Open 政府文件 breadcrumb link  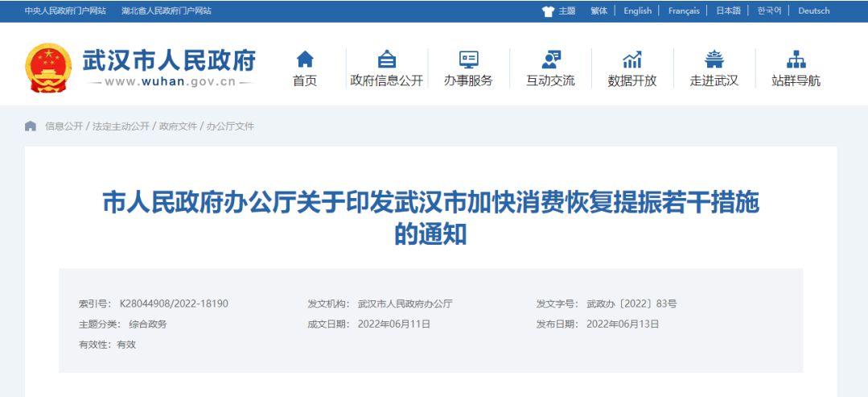click(x=178, y=126)
